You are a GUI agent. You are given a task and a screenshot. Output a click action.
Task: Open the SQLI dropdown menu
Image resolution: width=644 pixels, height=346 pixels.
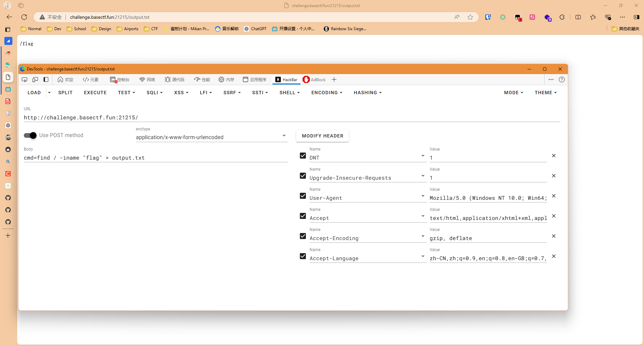coord(154,93)
